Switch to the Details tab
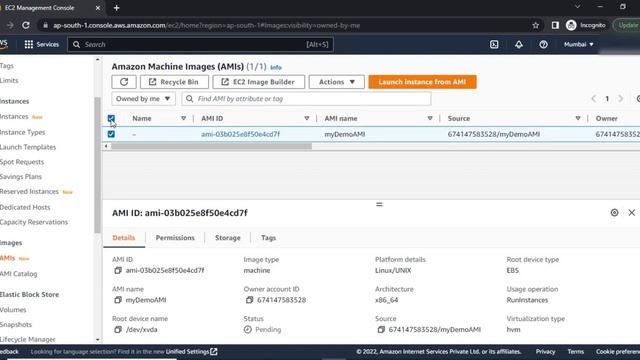 pos(124,238)
